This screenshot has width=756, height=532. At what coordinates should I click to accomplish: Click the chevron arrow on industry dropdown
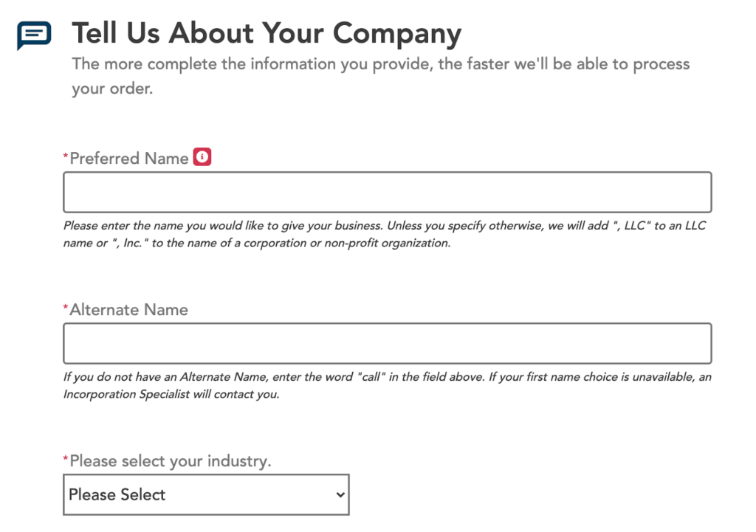coord(340,495)
